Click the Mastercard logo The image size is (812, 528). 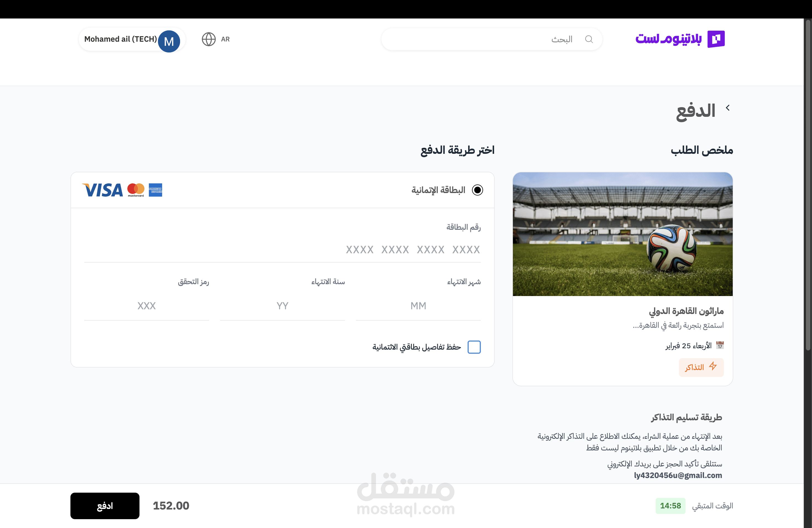[x=136, y=190]
